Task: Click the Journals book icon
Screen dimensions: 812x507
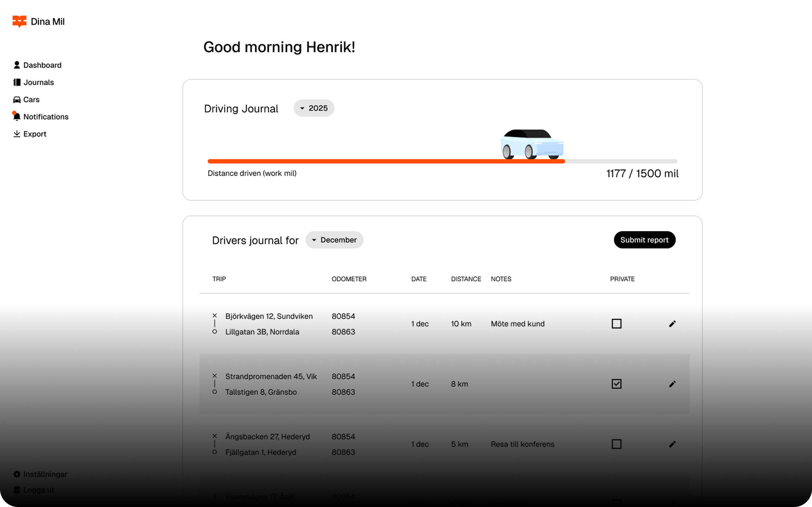Action: 17,82
